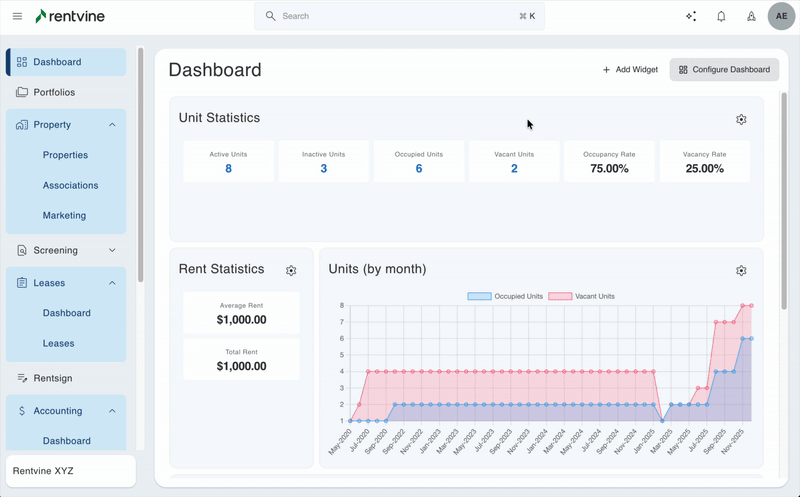Toggle Occupied Units legend in chart
The width and height of the screenshot is (800, 497).
click(x=506, y=296)
